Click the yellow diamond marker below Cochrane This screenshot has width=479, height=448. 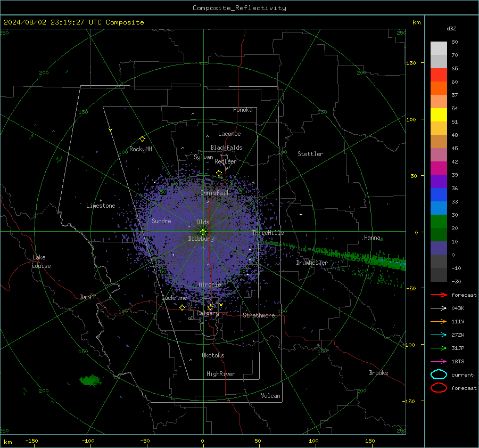[x=183, y=307]
